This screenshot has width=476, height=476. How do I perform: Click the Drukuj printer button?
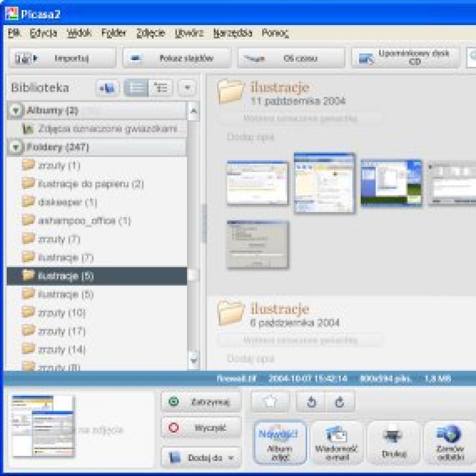coord(394,443)
